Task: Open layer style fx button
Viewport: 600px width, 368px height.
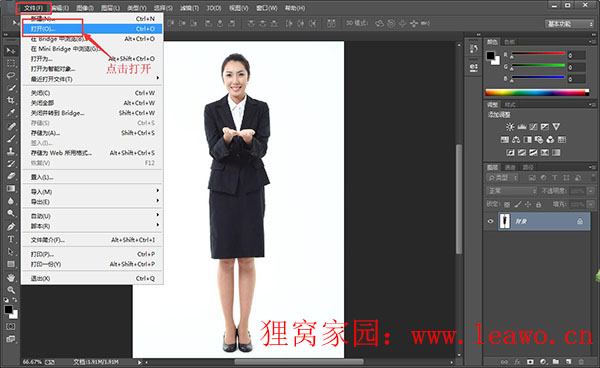Action: click(517, 361)
